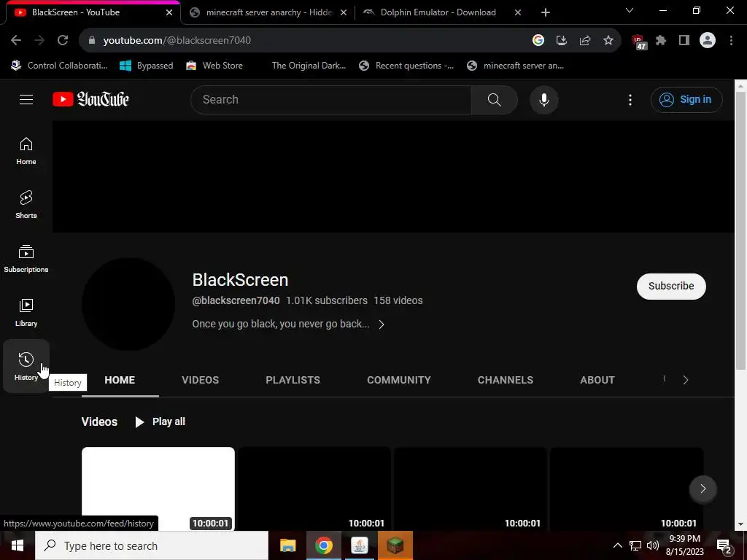The height and width of the screenshot is (560, 747).
Task: Switch to the PLAYLISTS tab
Action: [293, 380]
